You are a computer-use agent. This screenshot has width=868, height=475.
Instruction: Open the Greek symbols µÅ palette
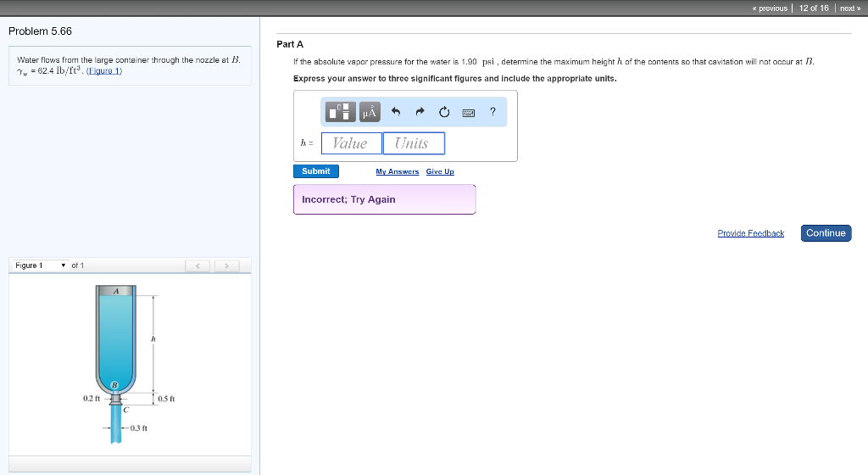[x=370, y=112]
